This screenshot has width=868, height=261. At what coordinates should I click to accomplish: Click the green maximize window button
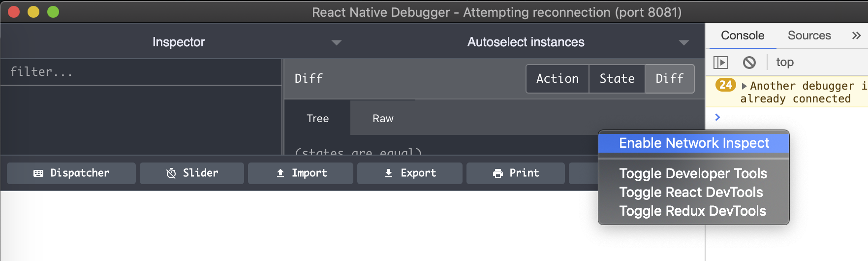click(53, 12)
